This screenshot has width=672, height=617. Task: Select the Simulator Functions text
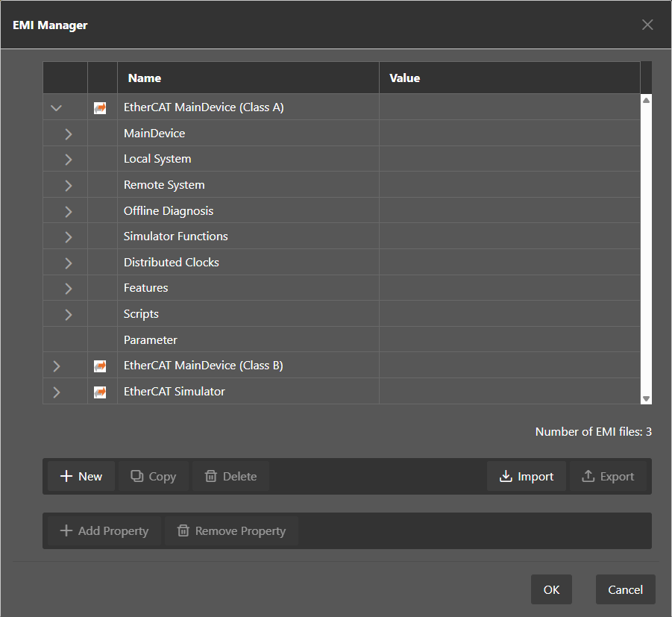coord(176,237)
